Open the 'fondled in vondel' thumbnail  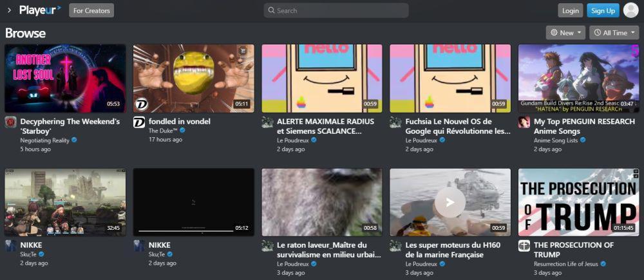(x=193, y=78)
